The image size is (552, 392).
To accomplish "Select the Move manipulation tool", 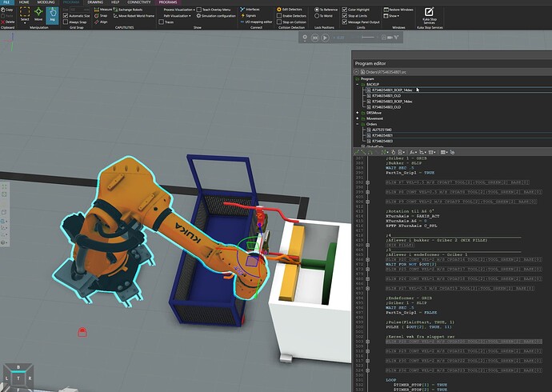I will click(38, 14).
